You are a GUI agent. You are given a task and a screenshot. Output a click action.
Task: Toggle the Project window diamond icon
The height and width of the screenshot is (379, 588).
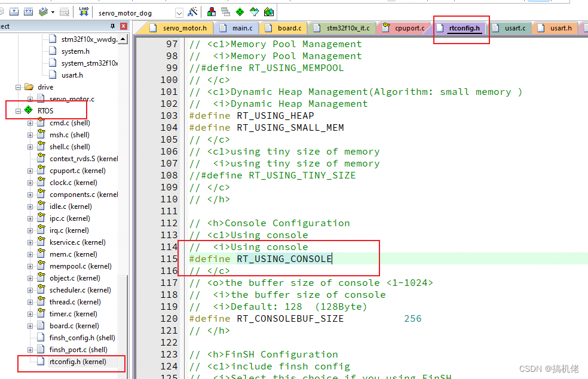coord(240,11)
